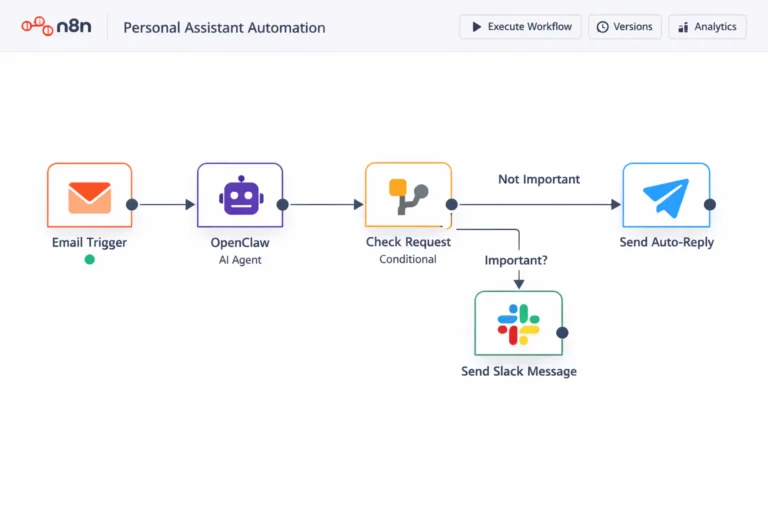The image size is (768, 512).
Task: Click the Check Request output connector dot
Action: tap(452, 204)
